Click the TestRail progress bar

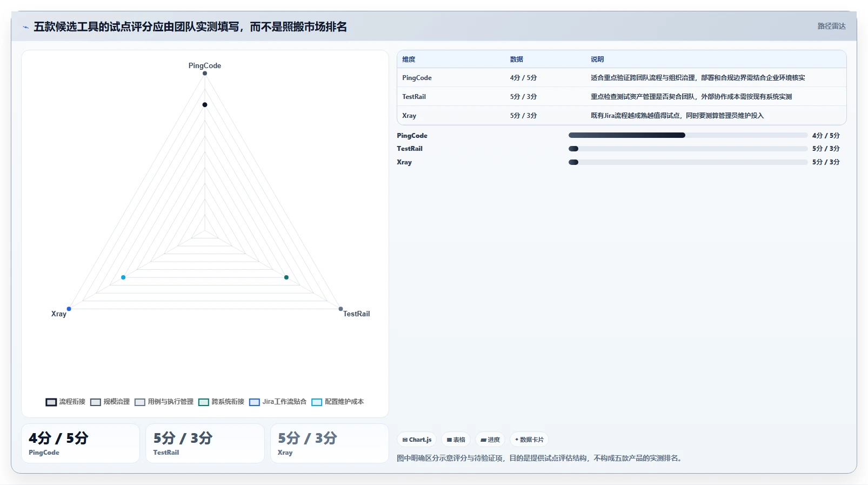[688, 149]
